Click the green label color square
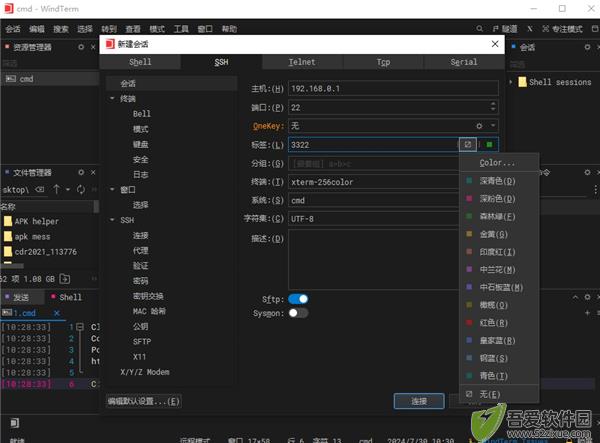Image resolution: width=600 pixels, height=443 pixels. tap(489, 145)
